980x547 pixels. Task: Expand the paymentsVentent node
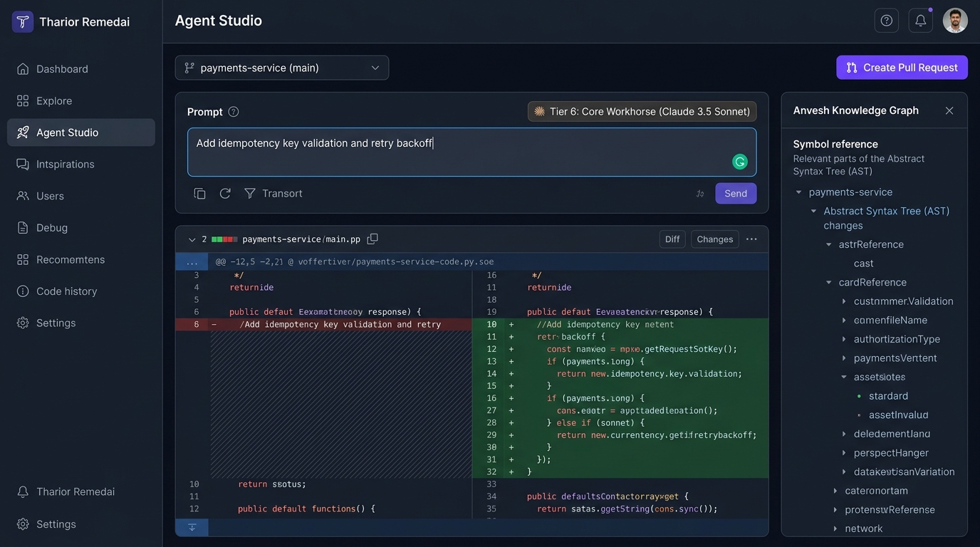point(844,358)
